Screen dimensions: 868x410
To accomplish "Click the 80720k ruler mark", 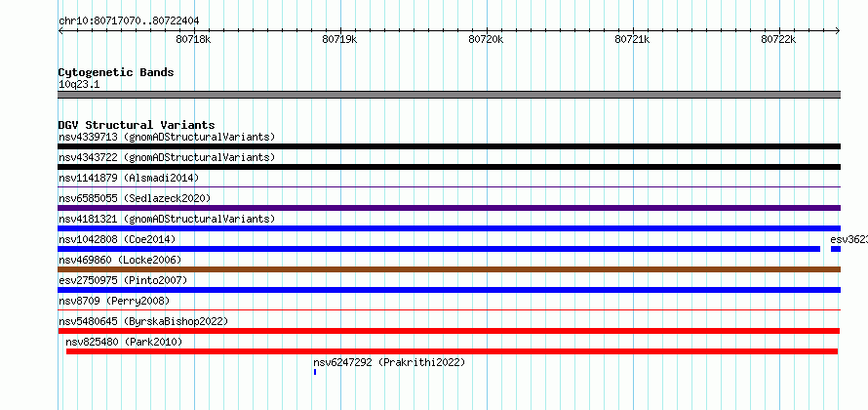I will coord(486,39).
